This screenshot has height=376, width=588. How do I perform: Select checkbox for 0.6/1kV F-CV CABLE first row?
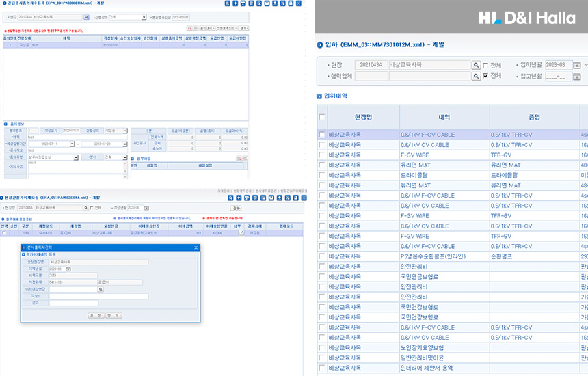pos(322,135)
